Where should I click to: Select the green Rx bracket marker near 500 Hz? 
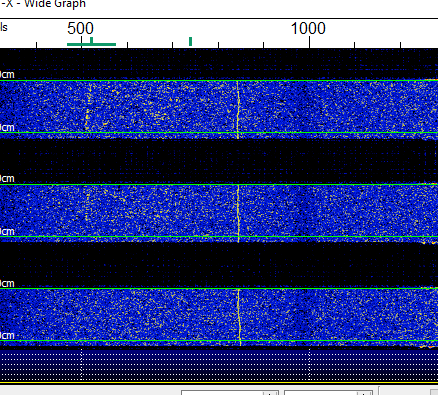(91, 42)
